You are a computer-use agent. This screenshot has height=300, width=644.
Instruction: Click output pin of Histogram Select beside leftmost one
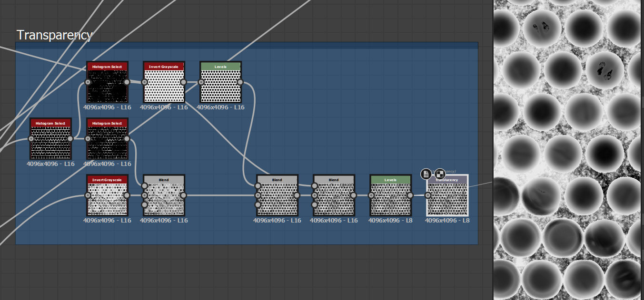click(127, 139)
